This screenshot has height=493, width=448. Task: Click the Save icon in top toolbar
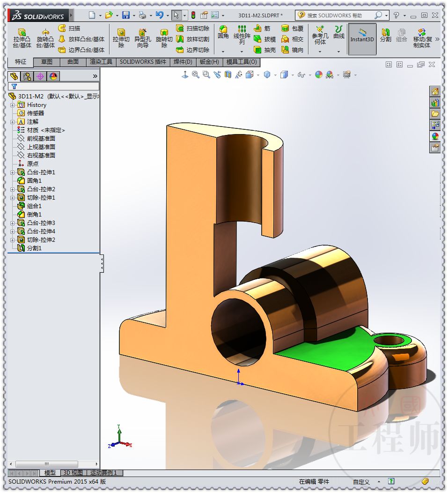click(x=126, y=15)
